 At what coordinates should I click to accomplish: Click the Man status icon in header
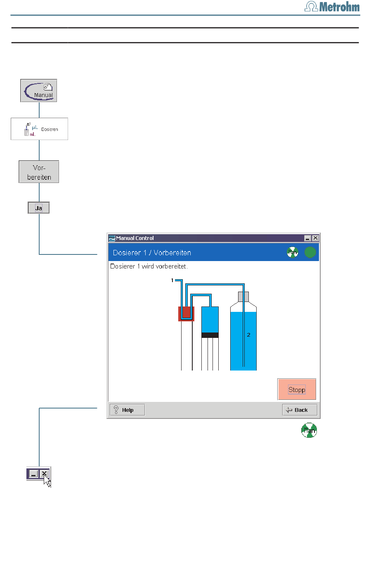[293, 252]
